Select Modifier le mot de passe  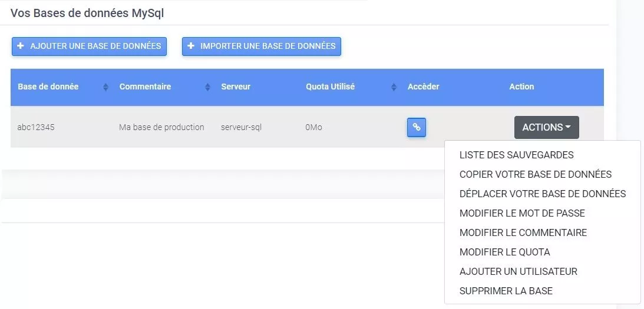click(522, 214)
